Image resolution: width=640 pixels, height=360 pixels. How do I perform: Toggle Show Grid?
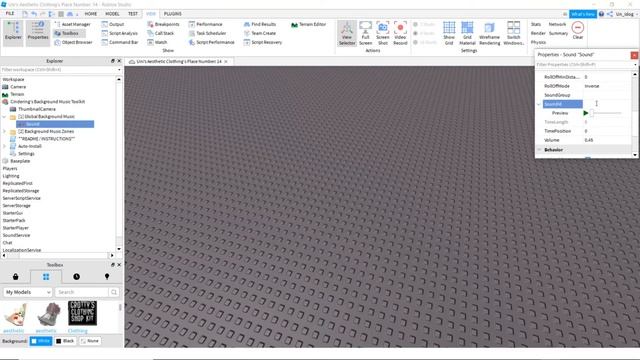[x=449, y=33]
